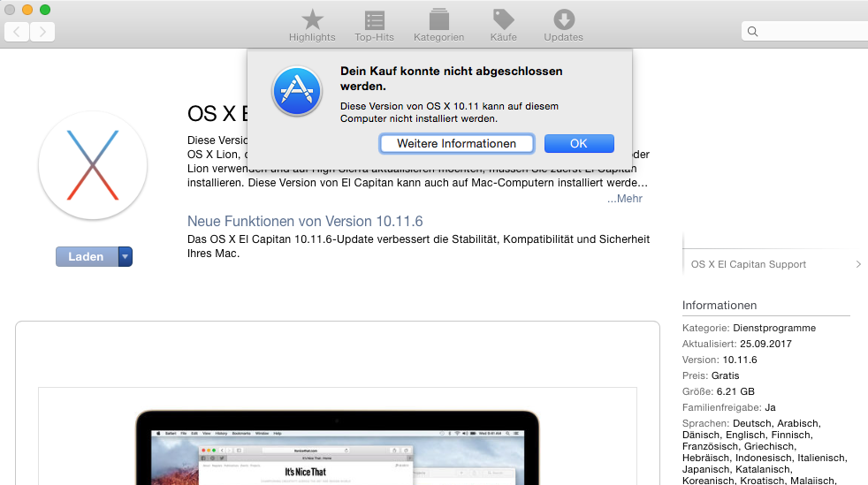Screen dimensions: 868x485
Task: Open the dropdown arrow next to Laden
Action: [x=126, y=256]
